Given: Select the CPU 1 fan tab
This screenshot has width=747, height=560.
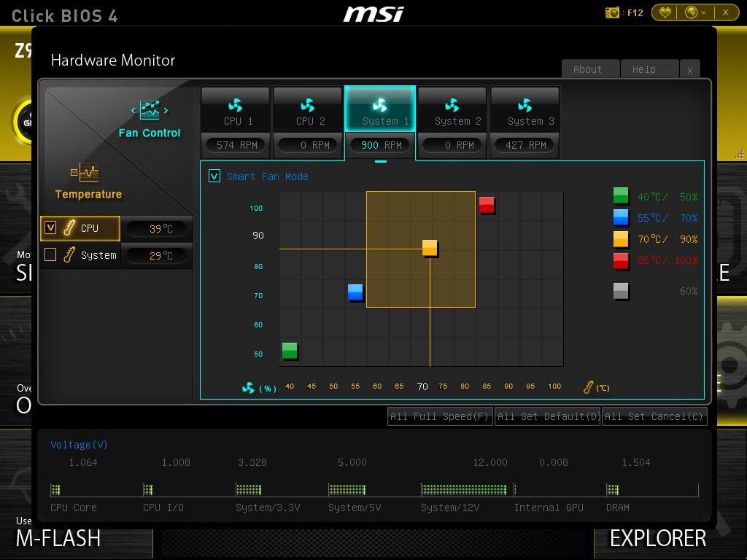Looking at the screenshot, I should point(236,109).
